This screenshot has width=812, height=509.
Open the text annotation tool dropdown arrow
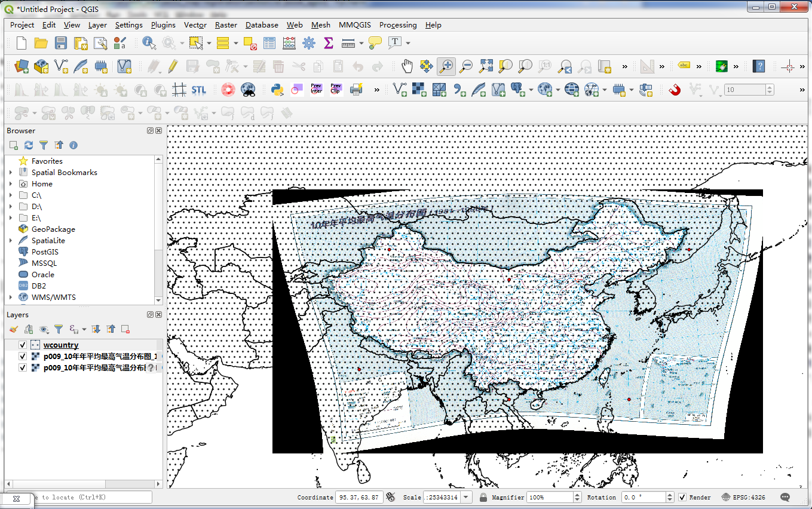pyautogui.click(x=408, y=43)
